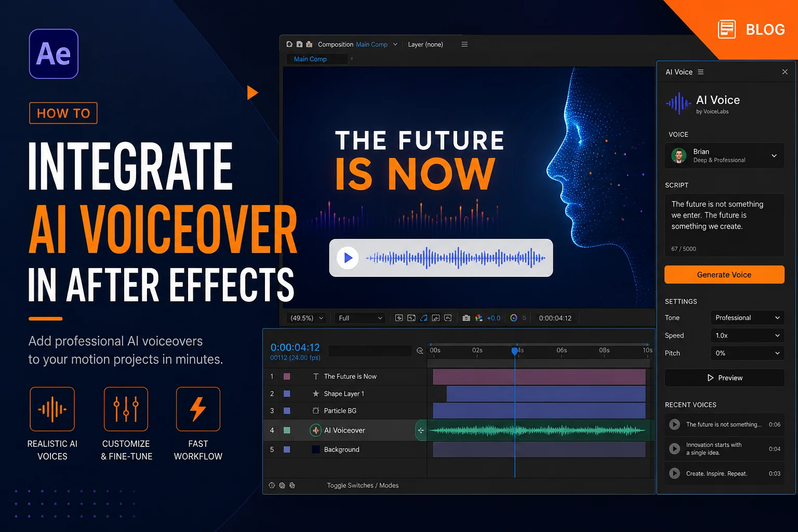Image resolution: width=798 pixels, height=532 pixels.
Task: Open the AI Voice panel menu icon
Action: click(x=701, y=72)
